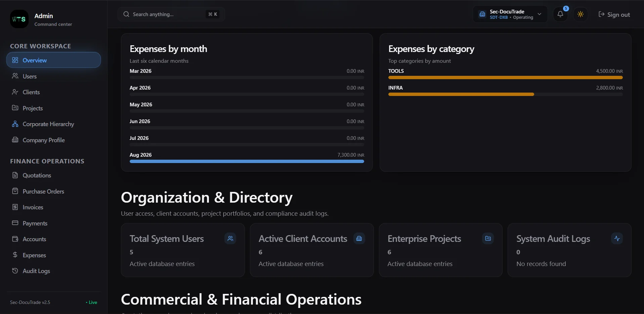Toggle the light theme sun icon
This screenshot has height=314, width=644.
581,14
